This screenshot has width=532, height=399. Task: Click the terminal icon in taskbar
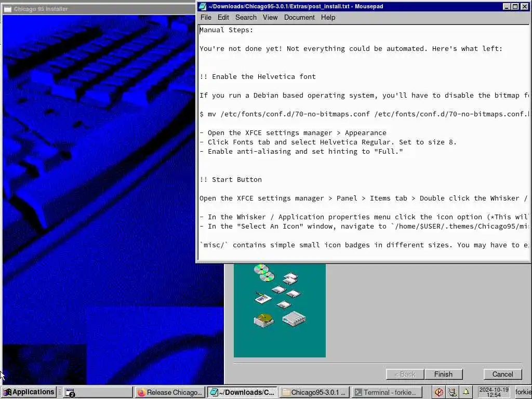click(x=358, y=392)
